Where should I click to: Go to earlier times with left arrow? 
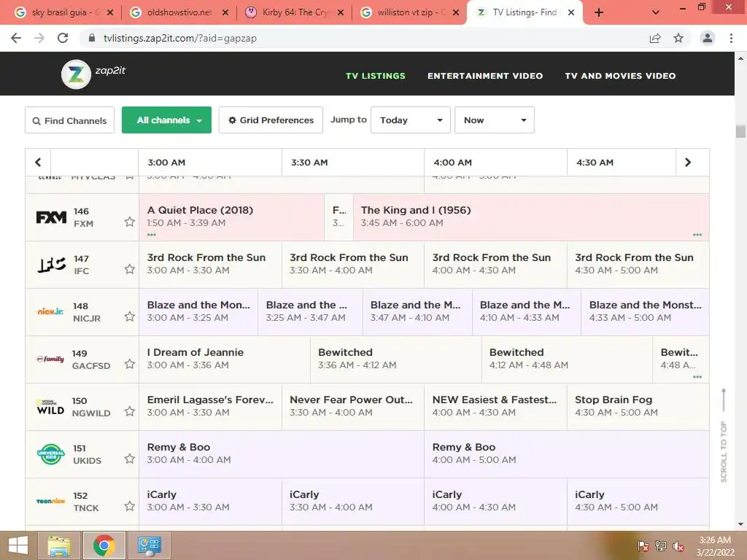(38, 163)
